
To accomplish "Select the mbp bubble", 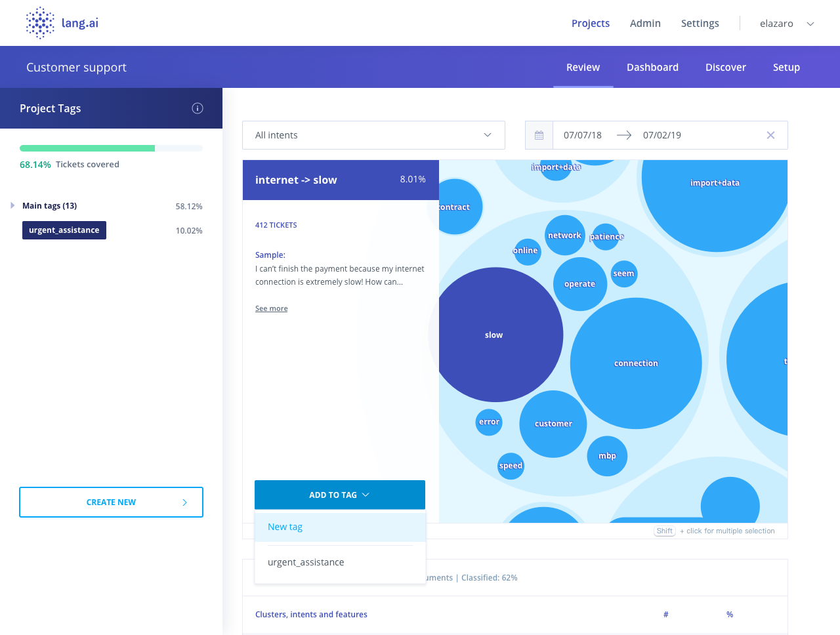I will [x=607, y=456].
